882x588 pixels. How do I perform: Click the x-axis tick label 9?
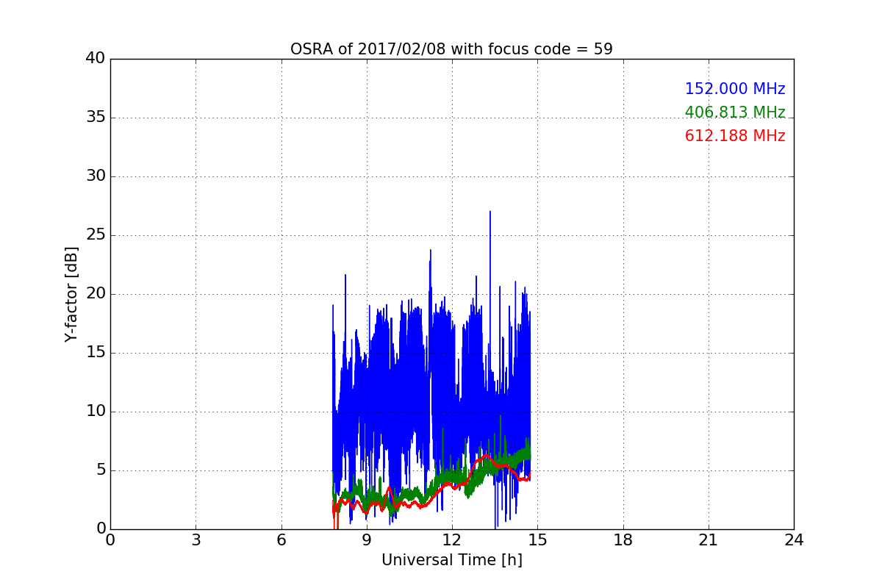tap(367, 540)
